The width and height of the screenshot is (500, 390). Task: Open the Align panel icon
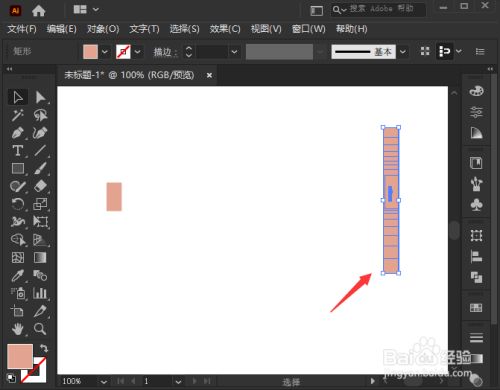point(476,257)
